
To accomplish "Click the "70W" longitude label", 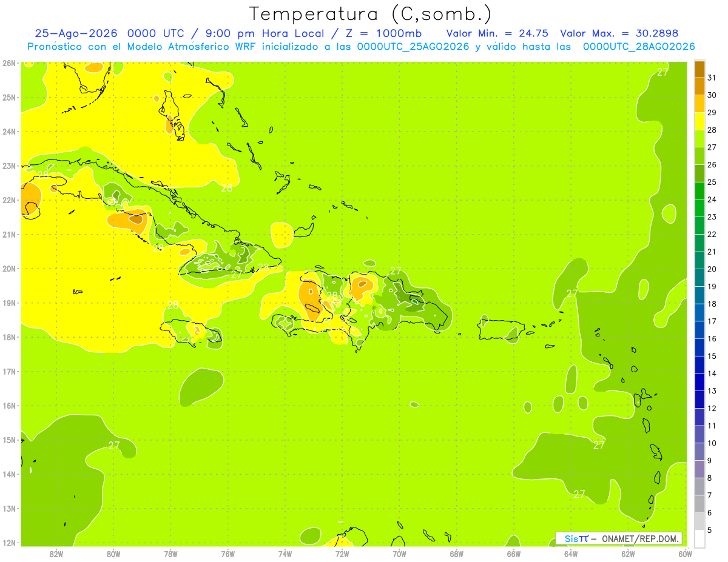I will point(399,554).
